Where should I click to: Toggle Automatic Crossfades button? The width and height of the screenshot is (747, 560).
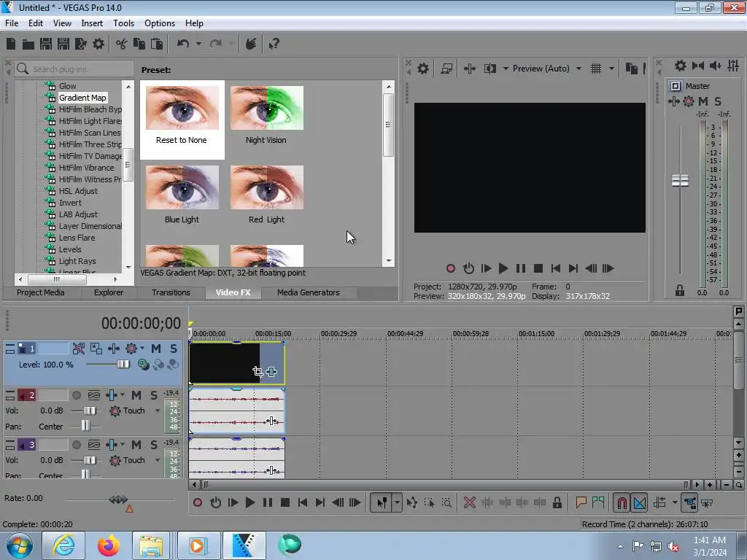pos(639,502)
